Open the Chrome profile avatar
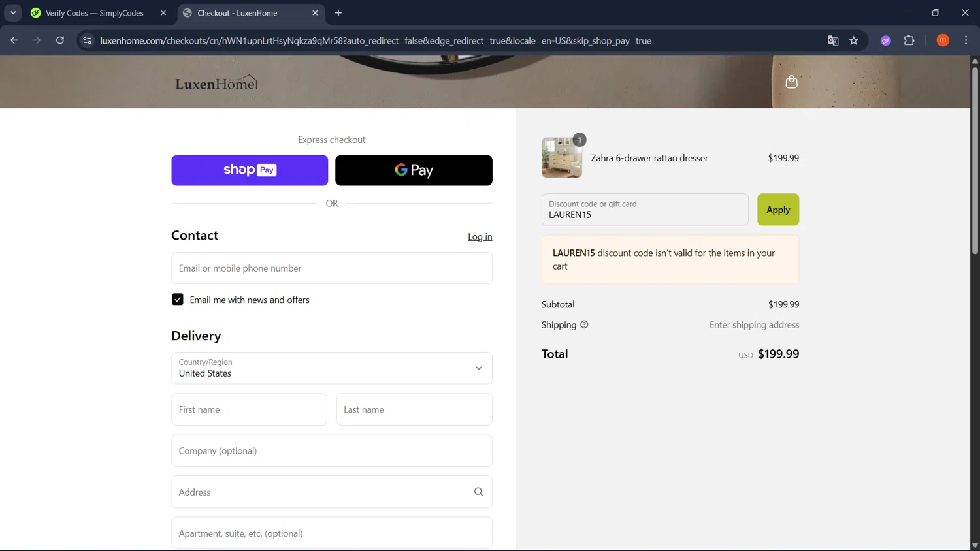980x551 pixels. 943,40
